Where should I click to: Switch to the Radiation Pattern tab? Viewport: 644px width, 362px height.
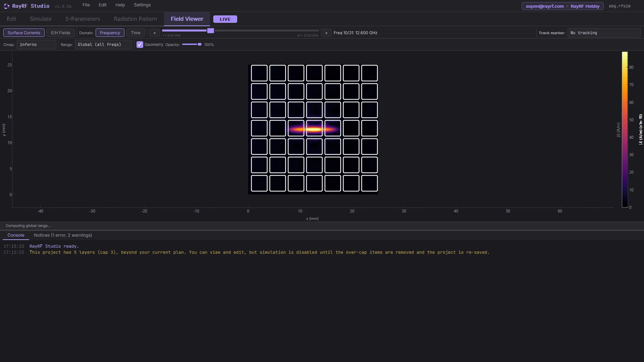point(135,19)
